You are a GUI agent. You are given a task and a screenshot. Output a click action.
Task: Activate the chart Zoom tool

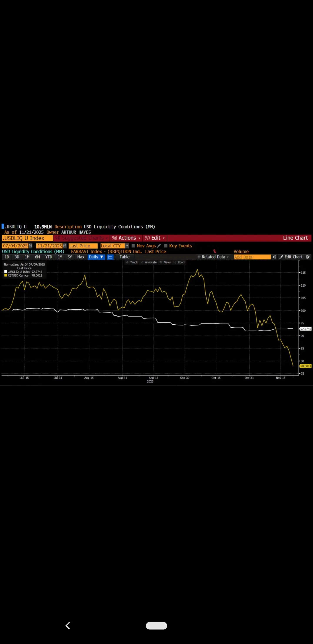pyautogui.click(x=179, y=262)
